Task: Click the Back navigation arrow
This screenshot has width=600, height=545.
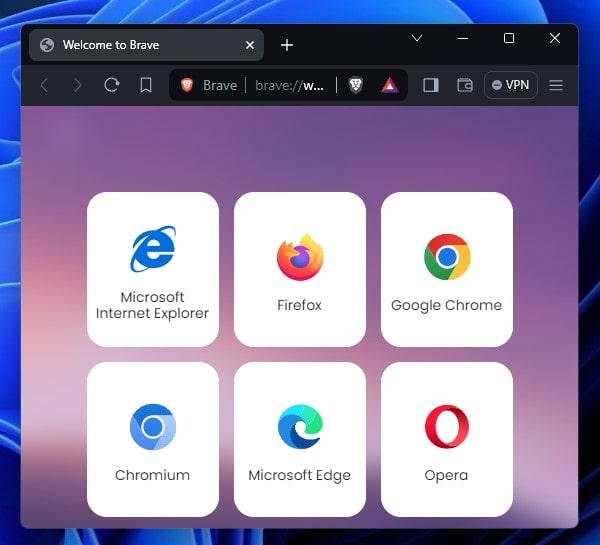Action: [44, 85]
